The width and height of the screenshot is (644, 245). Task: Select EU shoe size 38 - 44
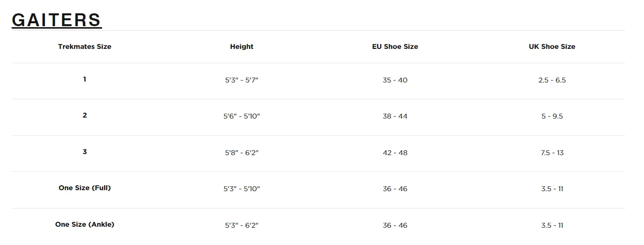[x=395, y=116]
